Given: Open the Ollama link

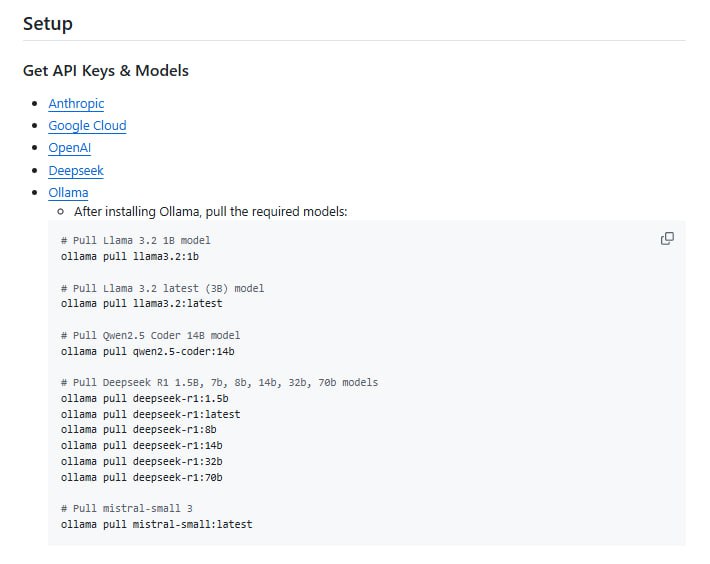Looking at the screenshot, I should coord(68,192).
